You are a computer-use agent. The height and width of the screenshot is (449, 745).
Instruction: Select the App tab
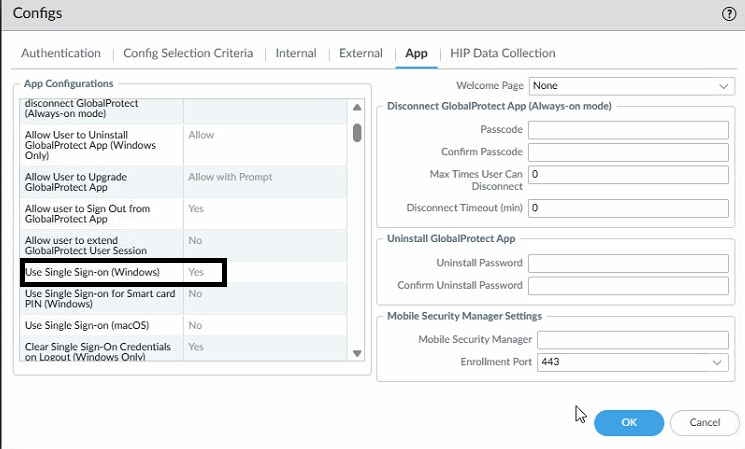pos(416,53)
